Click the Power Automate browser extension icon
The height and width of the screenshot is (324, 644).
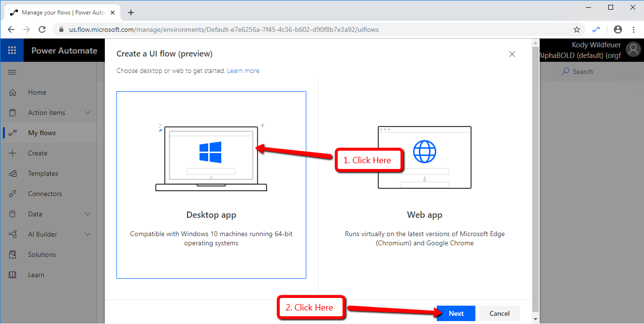point(596,29)
